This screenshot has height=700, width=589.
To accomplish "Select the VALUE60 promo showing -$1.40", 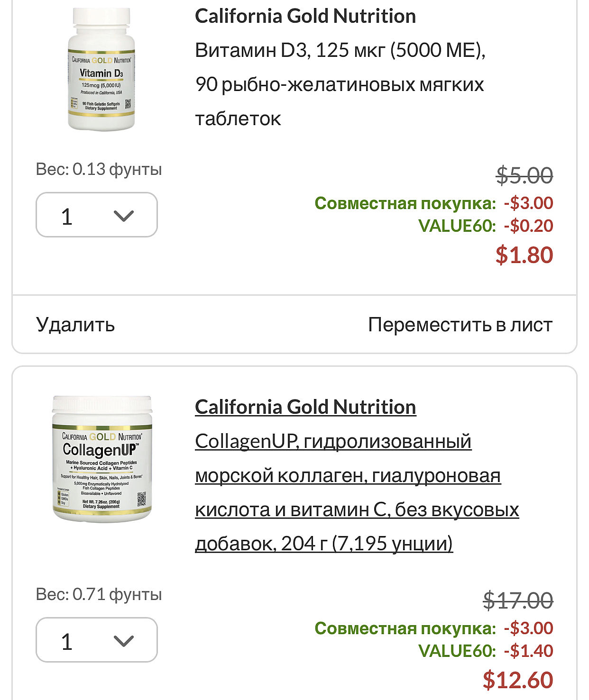I will pos(457,651).
